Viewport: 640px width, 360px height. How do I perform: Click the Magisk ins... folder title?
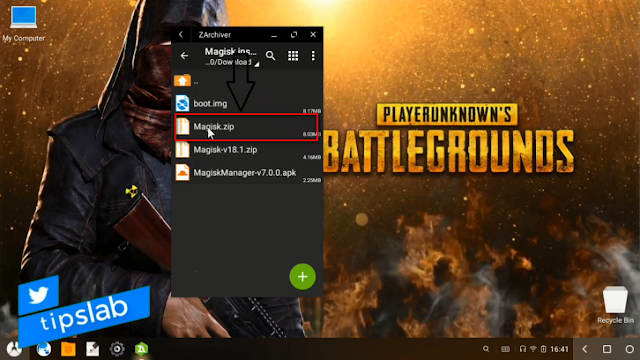[231, 51]
